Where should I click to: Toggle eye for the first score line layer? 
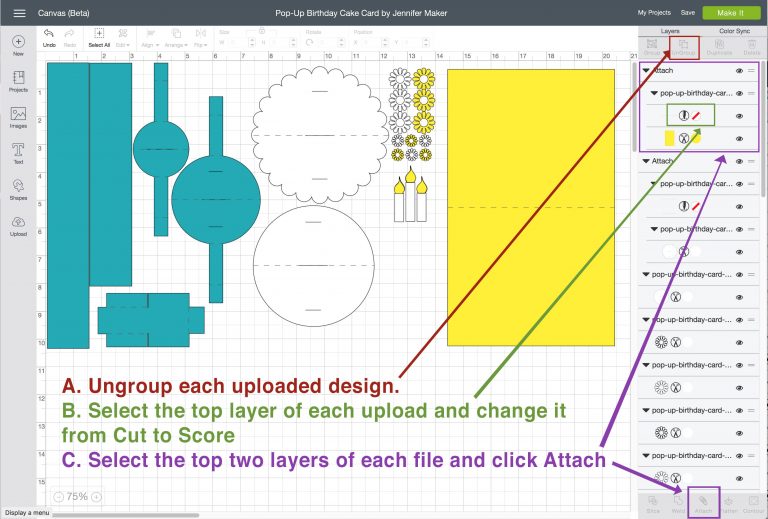coord(739,116)
